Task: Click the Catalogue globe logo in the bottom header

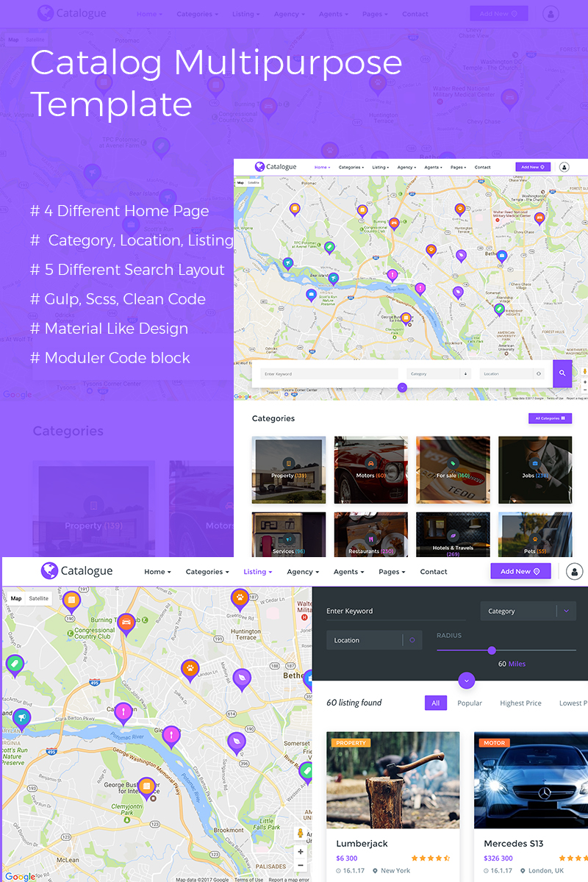Action: click(x=49, y=571)
